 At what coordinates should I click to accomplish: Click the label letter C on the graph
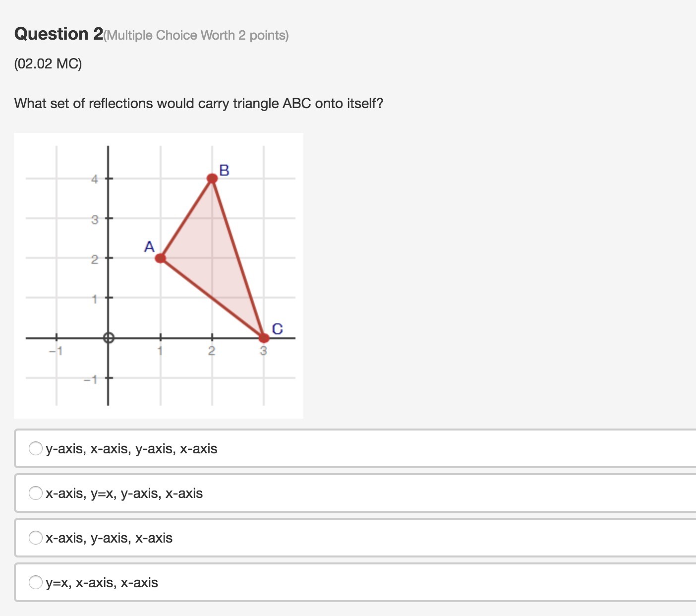coord(278,329)
